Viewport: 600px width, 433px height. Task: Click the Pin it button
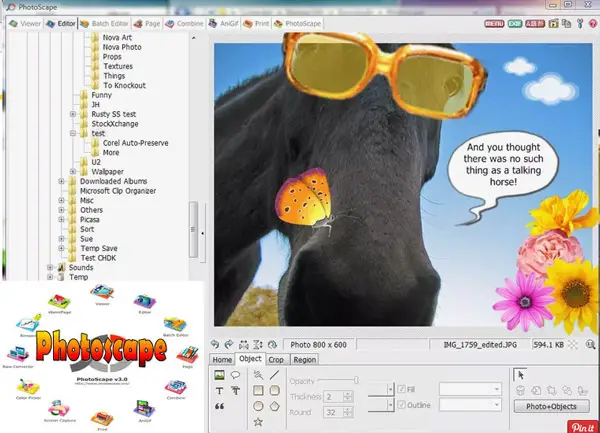[583, 427]
